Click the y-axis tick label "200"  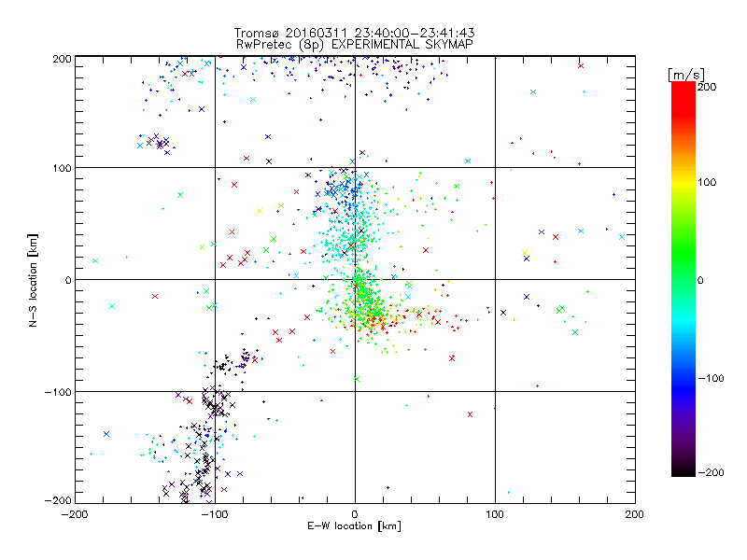tap(62, 59)
